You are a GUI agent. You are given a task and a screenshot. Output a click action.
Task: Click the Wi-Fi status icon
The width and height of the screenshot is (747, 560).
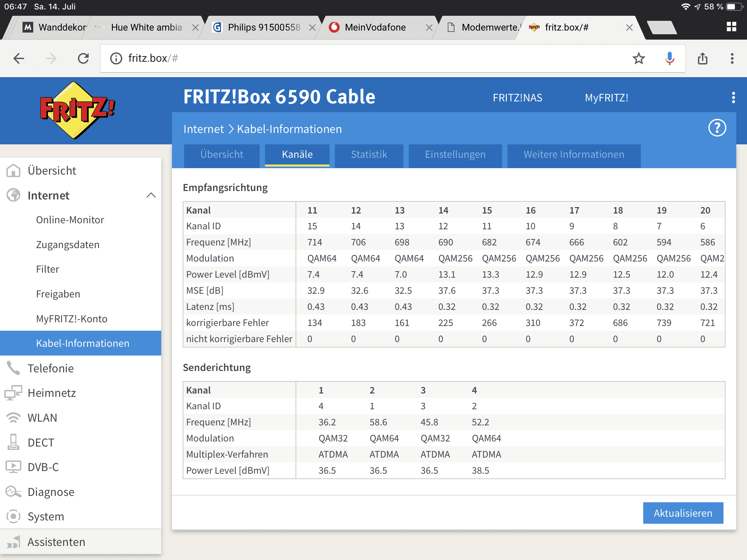685,7
